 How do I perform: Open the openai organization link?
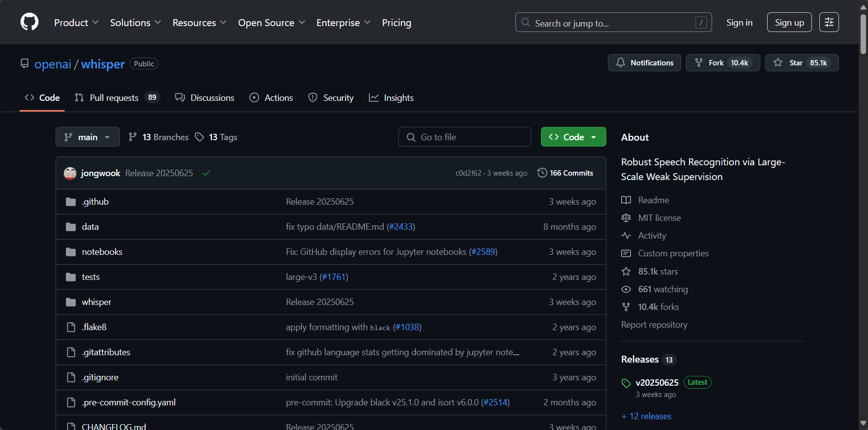pyautogui.click(x=53, y=64)
